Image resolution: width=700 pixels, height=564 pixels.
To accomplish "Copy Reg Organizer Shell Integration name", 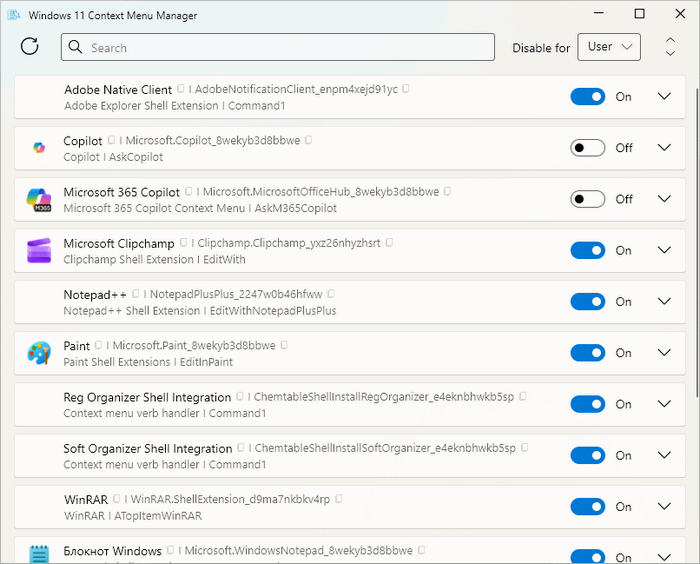I will [x=240, y=396].
